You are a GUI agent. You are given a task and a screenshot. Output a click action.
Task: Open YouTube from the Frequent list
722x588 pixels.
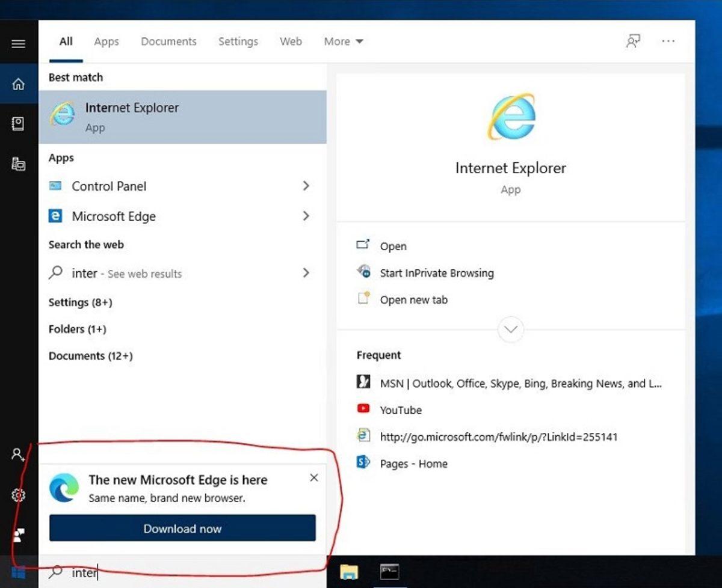click(400, 409)
